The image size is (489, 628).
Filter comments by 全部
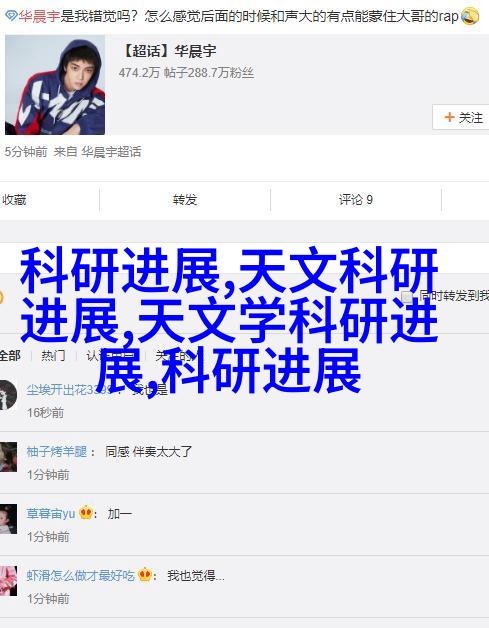(x=10, y=355)
